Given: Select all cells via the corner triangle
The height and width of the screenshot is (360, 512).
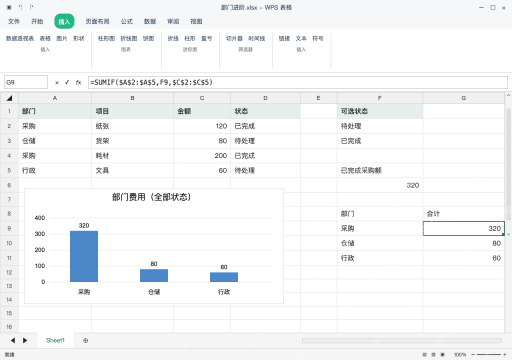Looking at the screenshot, I should pyautogui.click(x=9, y=98).
